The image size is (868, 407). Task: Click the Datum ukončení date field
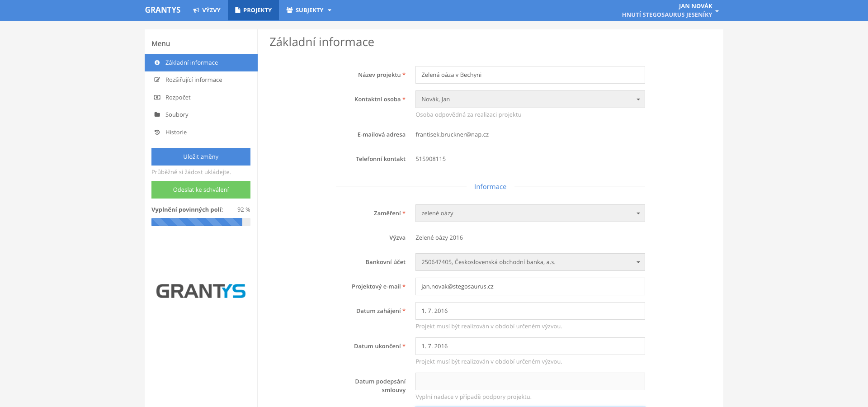530,346
